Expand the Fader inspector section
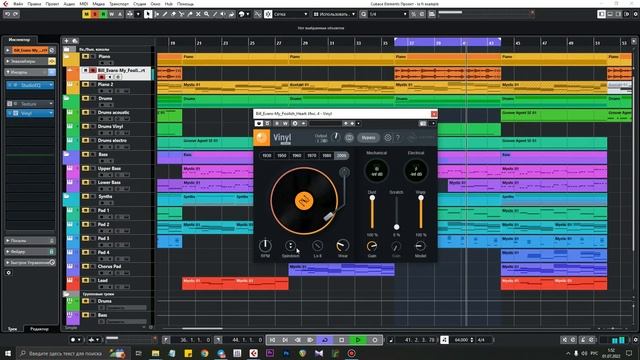This screenshot has width=640, height=360. [29, 252]
